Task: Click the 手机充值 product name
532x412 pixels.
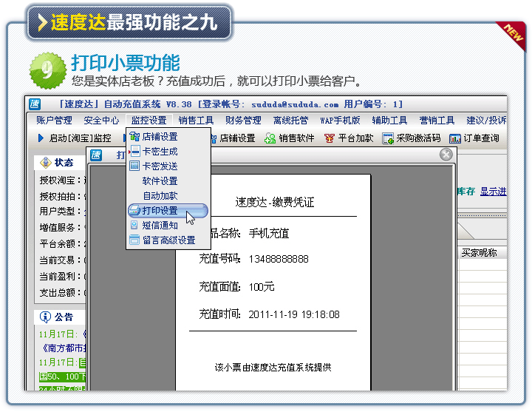Action: point(269,233)
